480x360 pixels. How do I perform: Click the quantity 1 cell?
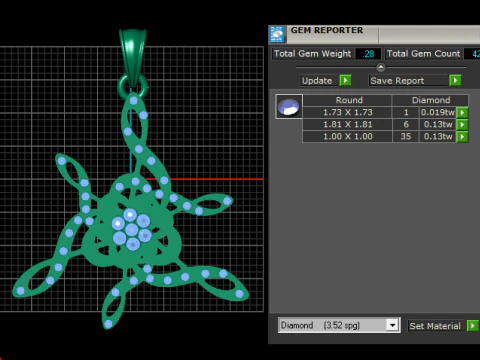406,112
